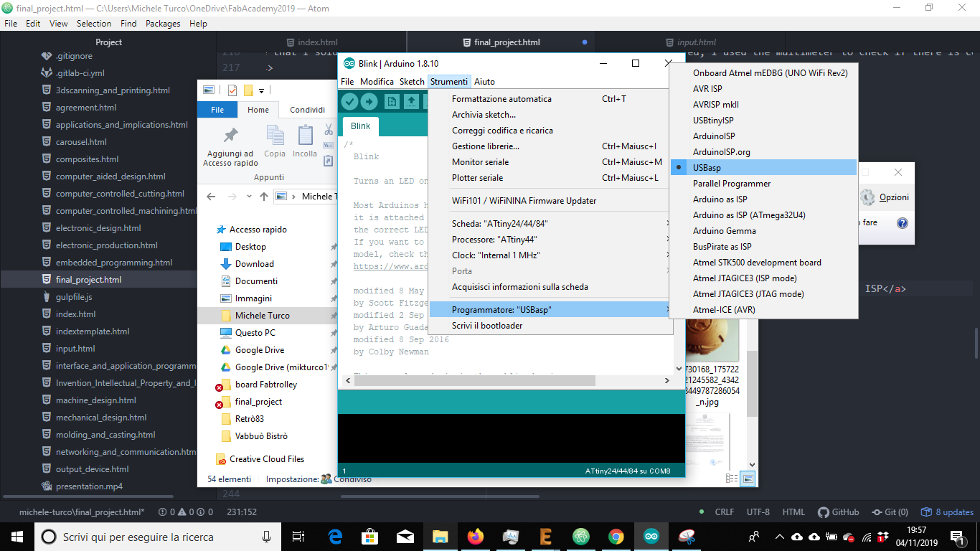Switch Explorer to details view icon

click(x=732, y=479)
